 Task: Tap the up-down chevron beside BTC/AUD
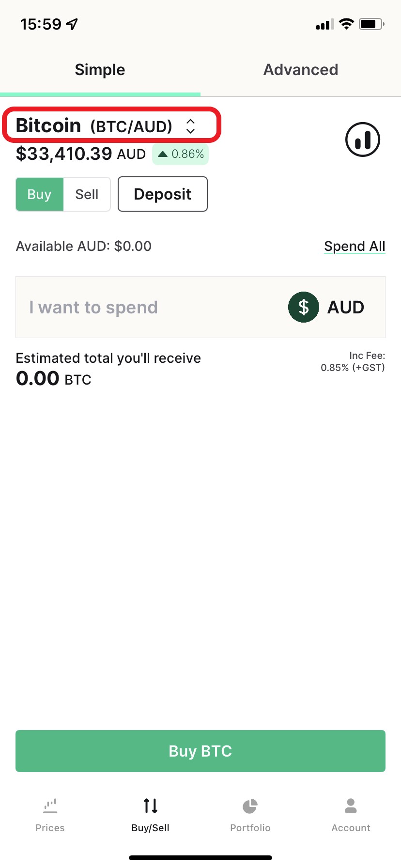pyautogui.click(x=190, y=126)
